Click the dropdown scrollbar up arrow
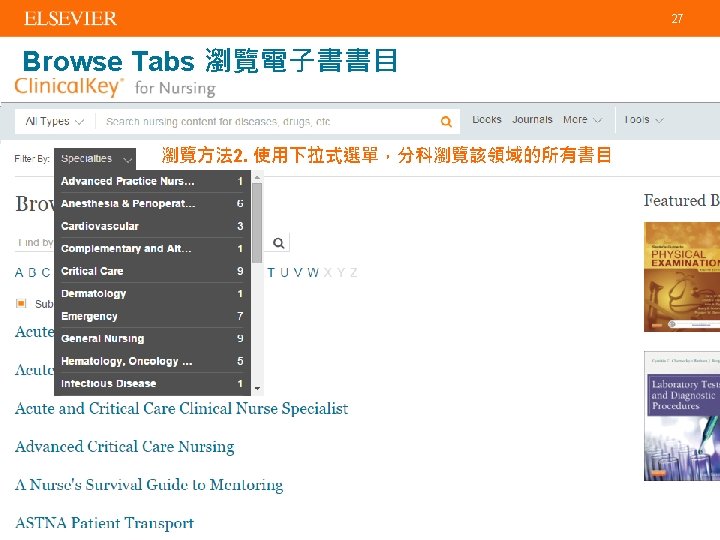This screenshot has width=720, height=540. [257, 177]
